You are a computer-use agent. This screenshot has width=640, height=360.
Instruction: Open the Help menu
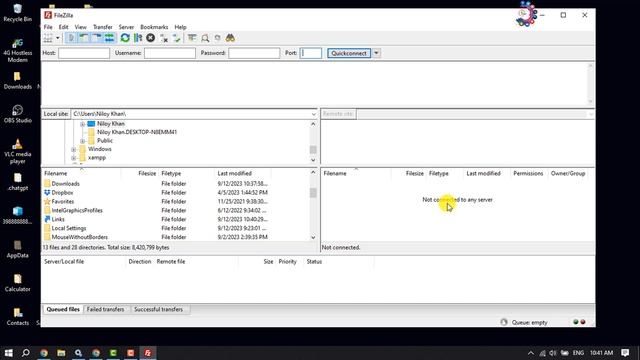[x=180, y=27]
